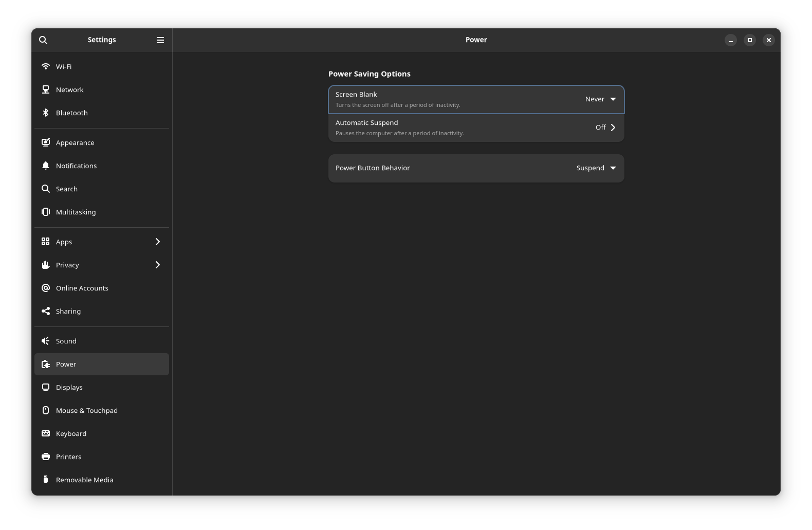Click the Bluetooth symbol icon
The height and width of the screenshot is (530, 812).
(x=46, y=113)
